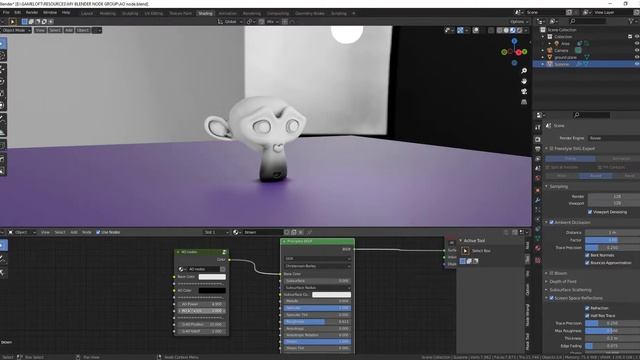Toggle the camera view icon
This screenshot has height=360, width=640.
pyautogui.click(x=524, y=91)
